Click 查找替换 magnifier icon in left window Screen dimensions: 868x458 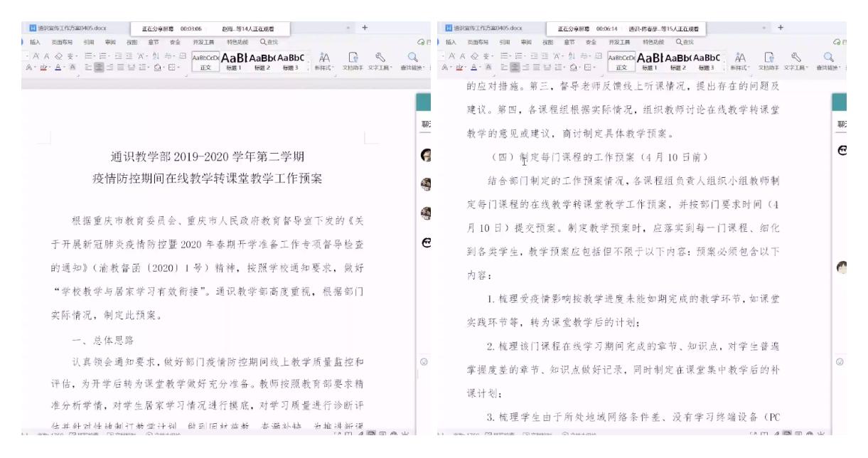pos(413,59)
